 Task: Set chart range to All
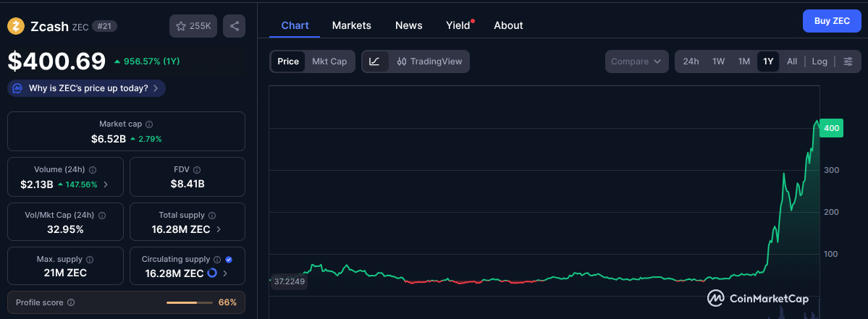(792, 61)
